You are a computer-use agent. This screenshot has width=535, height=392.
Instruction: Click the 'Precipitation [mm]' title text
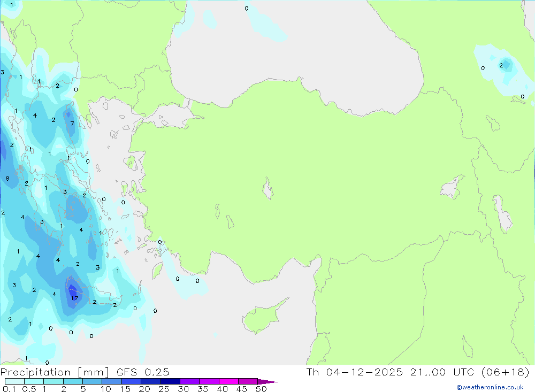point(55,372)
